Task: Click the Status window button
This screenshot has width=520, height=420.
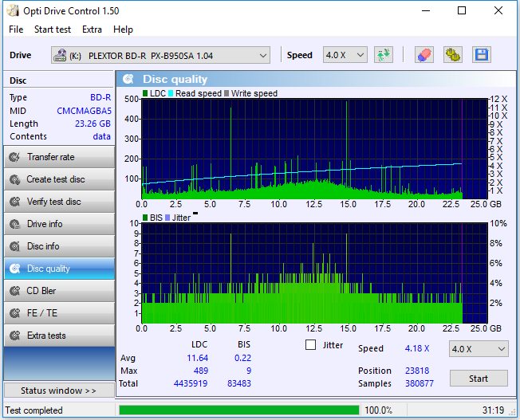Action: 58,391
